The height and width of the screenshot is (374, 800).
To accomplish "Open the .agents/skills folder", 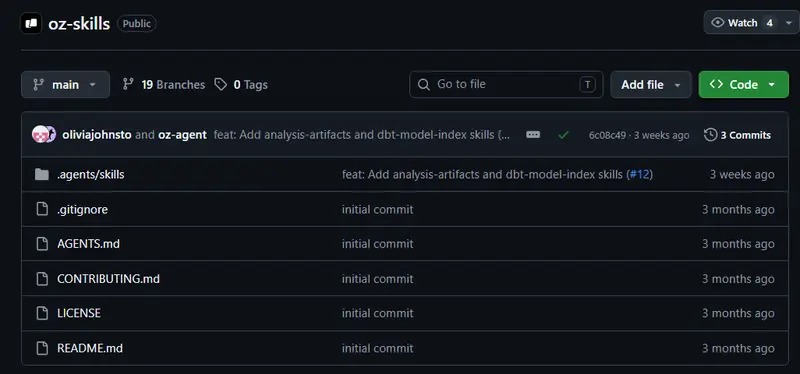I will click(x=91, y=174).
